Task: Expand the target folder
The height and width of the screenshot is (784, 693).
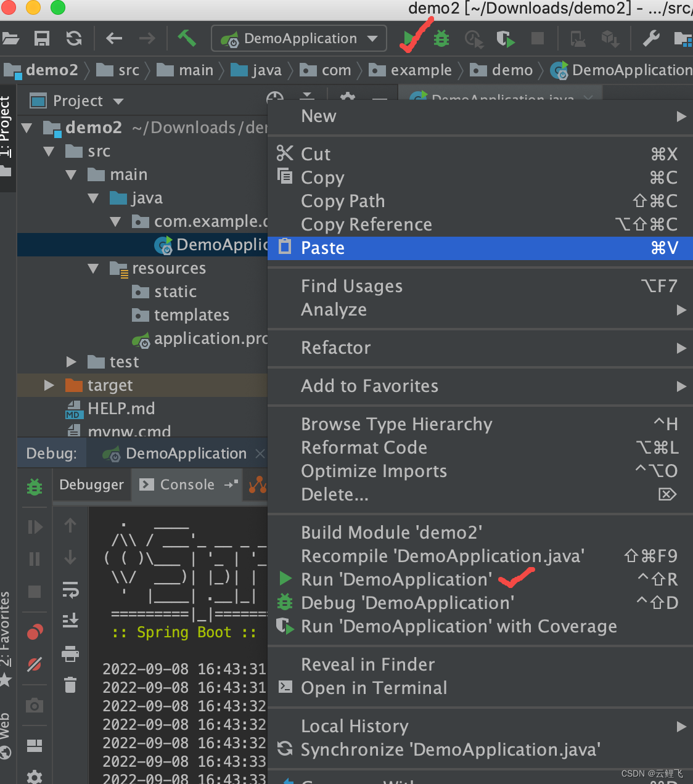Action: coord(49,385)
